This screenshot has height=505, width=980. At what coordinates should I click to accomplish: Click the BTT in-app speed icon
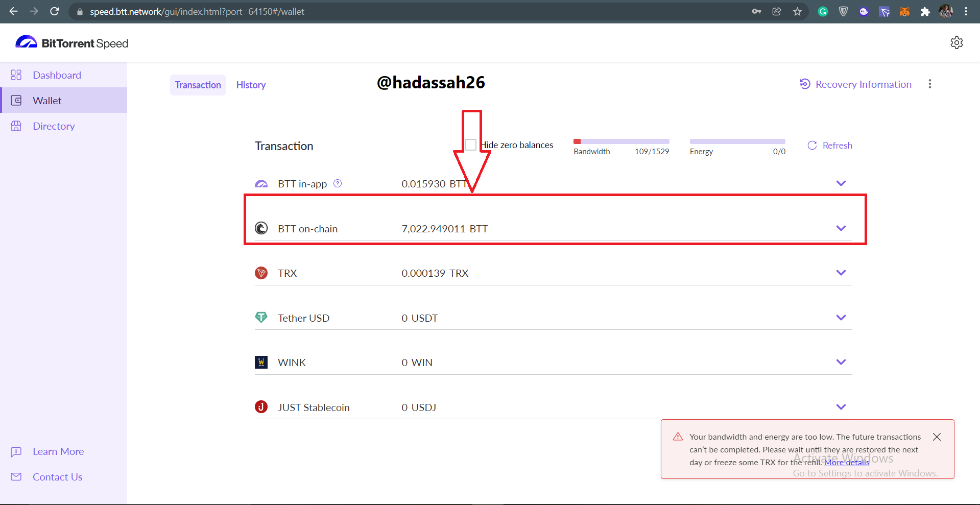(x=261, y=184)
